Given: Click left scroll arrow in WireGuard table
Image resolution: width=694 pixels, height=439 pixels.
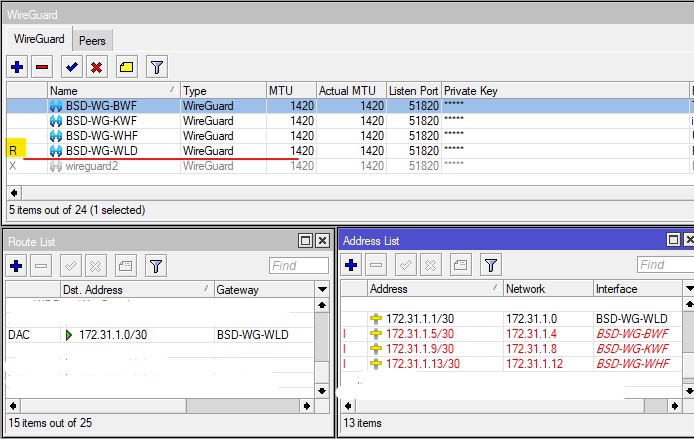Looking at the screenshot, I should point(14,193).
